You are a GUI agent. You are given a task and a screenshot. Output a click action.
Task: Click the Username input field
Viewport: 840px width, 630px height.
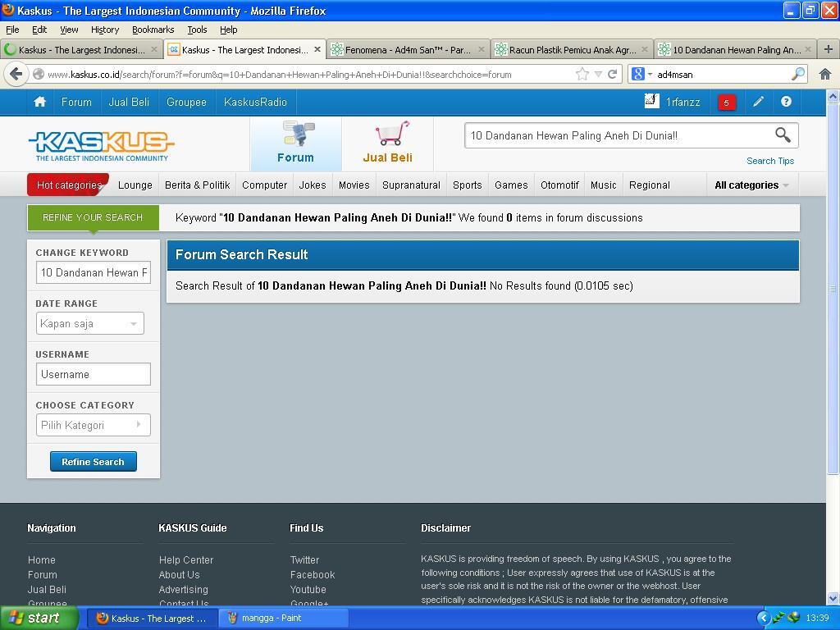[94, 374]
